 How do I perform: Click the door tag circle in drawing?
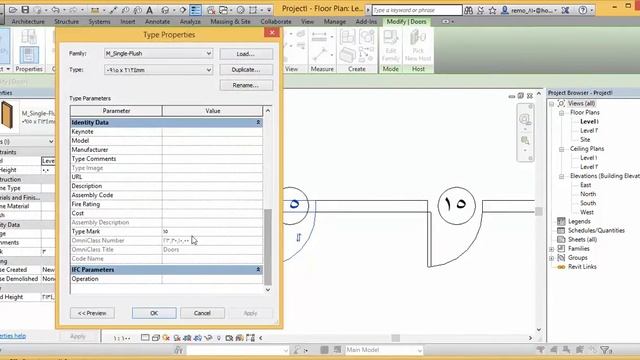tap(456, 205)
